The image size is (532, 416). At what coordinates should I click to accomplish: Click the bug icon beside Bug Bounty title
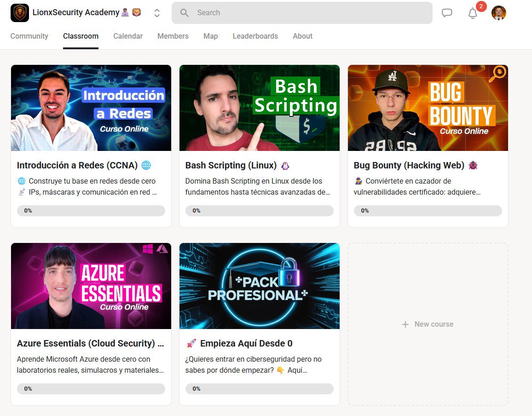[x=473, y=165]
